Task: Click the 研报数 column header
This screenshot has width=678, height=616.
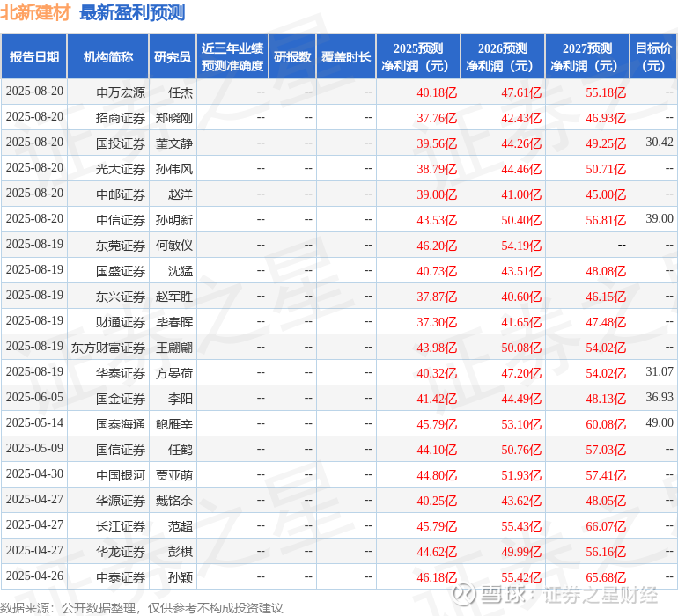Action: pos(292,56)
